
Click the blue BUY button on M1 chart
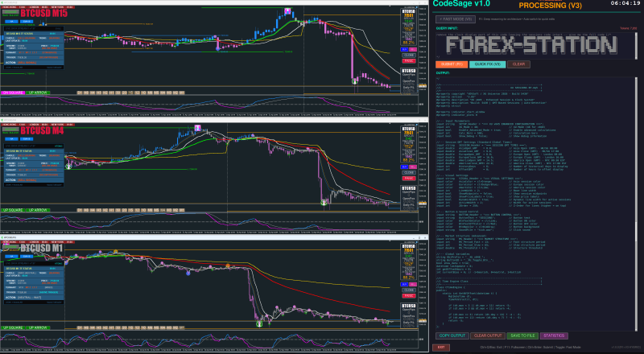[405, 284]
